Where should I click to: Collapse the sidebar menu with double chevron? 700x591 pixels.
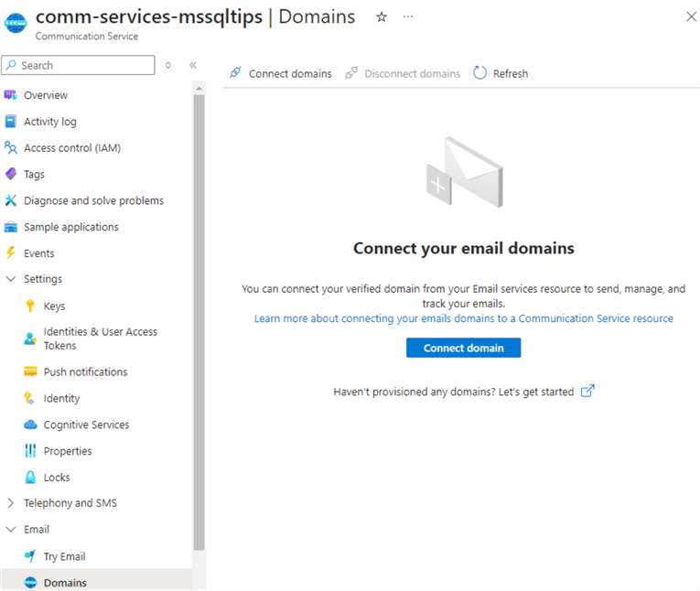tap(193, 65)
